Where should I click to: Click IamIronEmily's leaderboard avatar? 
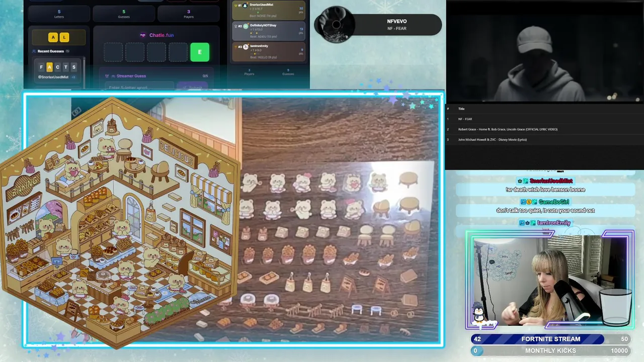(246, 46)
